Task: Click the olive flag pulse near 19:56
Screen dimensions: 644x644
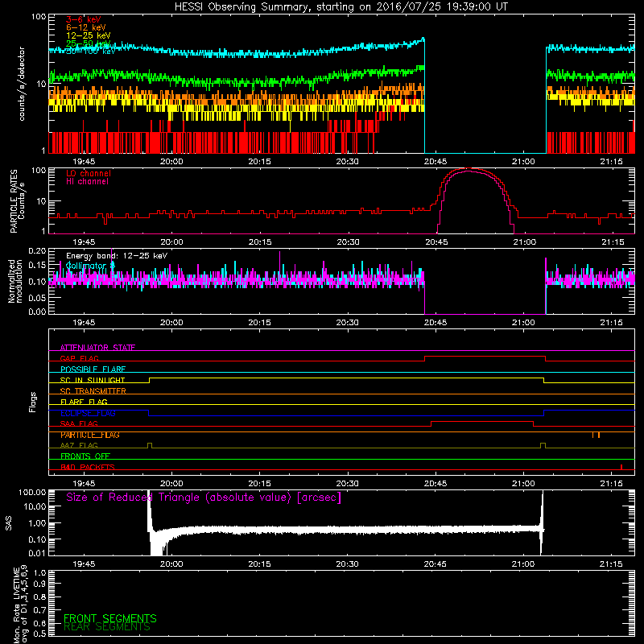Action: [x=150, y=445]
